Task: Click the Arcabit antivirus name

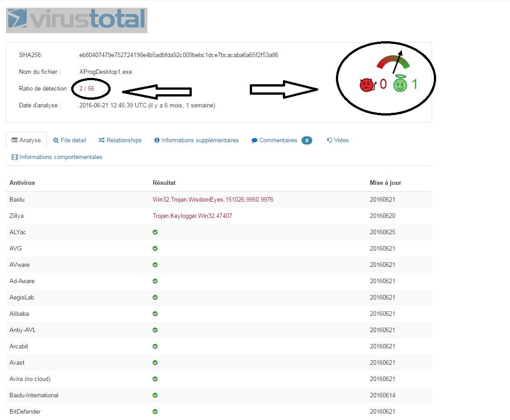Action: coord(19,346)
